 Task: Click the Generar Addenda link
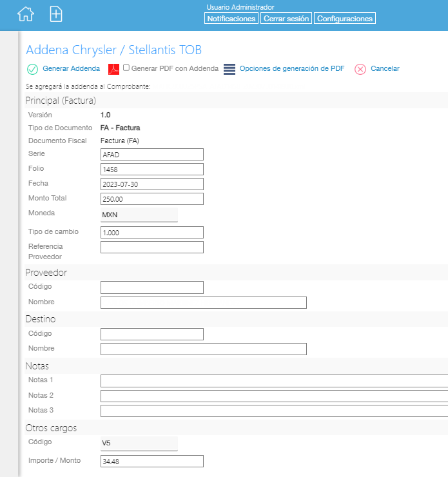(71, 68)
